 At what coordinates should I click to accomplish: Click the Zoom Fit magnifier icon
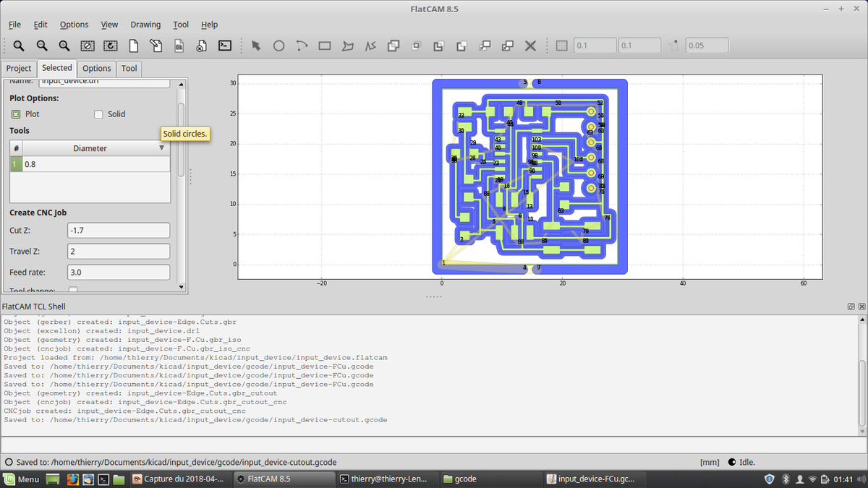click(19, 46)
